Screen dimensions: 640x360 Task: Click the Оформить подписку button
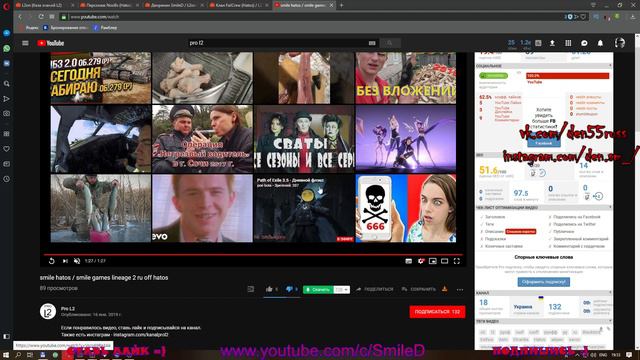544,282
